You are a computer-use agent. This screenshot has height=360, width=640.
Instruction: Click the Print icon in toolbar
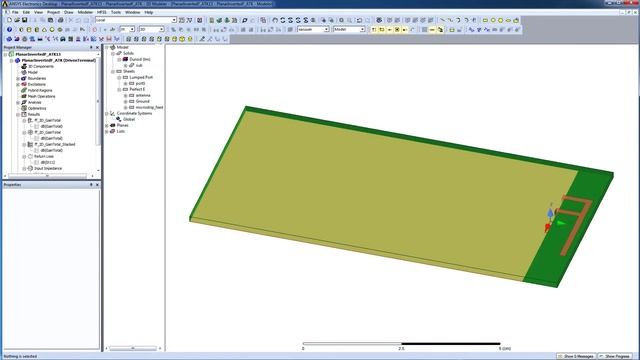60,20
